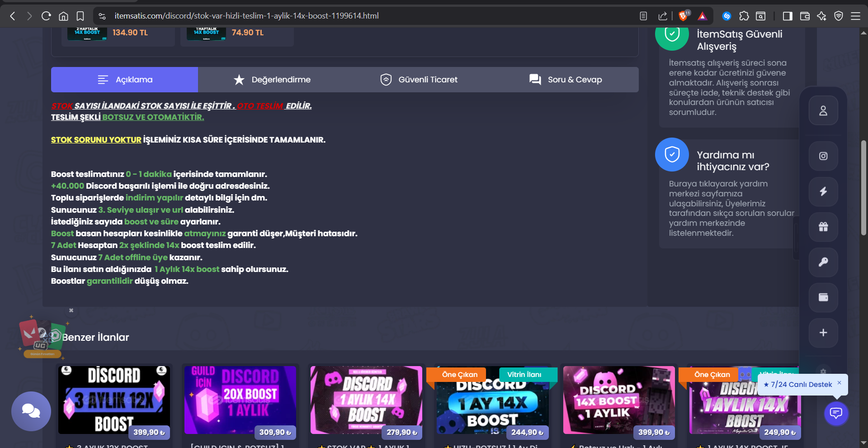Go forward in browser history
Viewport: 868px width, 448px height.
[29, 16]
